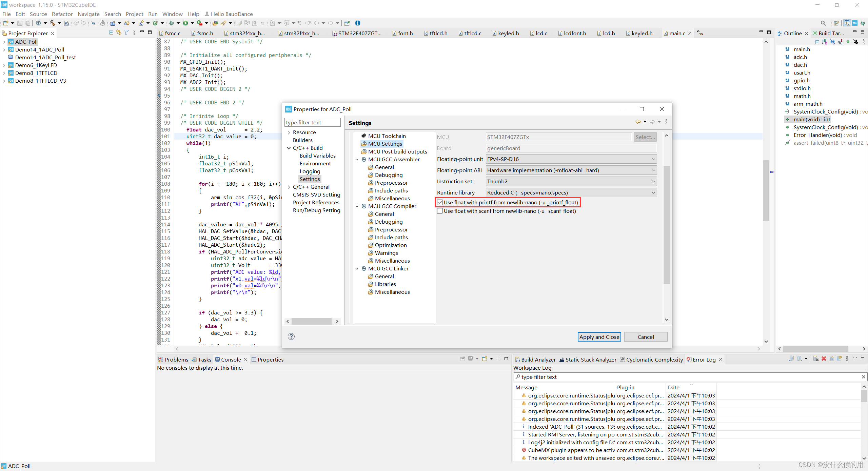Screen dimensions: 868x471
Task: Click the properties dialog help icon
Action: [x=291, y=336]
